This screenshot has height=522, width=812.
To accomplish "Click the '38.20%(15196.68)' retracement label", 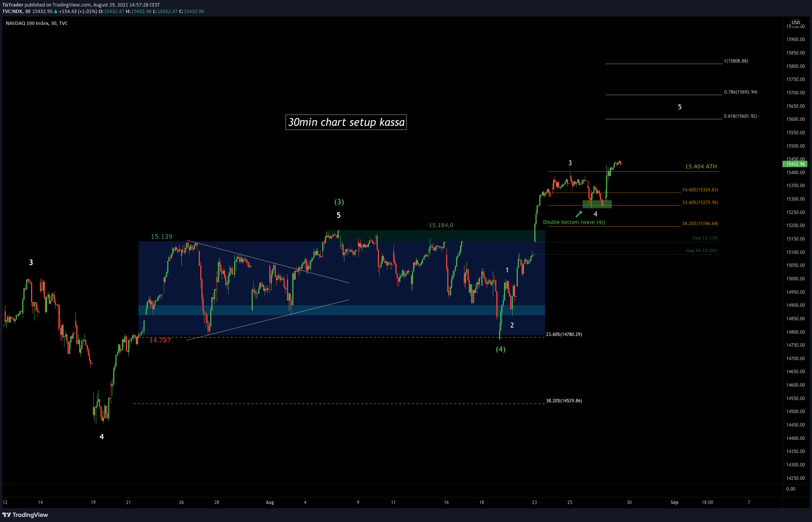I will (x=700, y=224).
